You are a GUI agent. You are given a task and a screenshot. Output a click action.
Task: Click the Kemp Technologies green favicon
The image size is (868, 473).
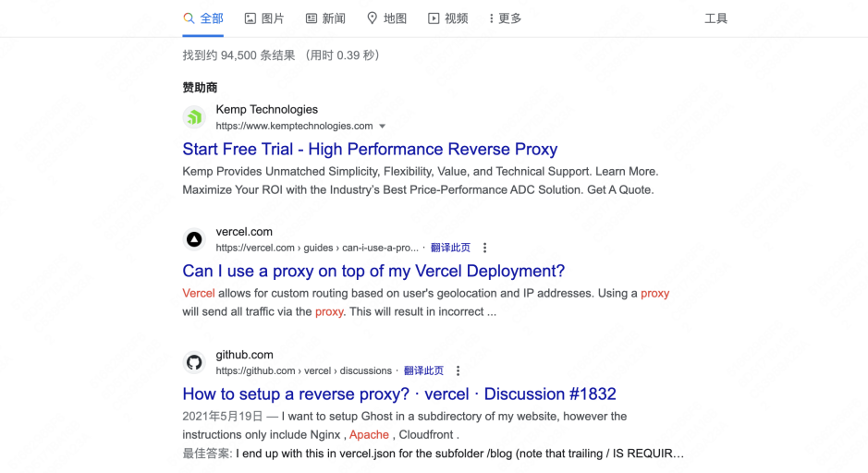194,117
